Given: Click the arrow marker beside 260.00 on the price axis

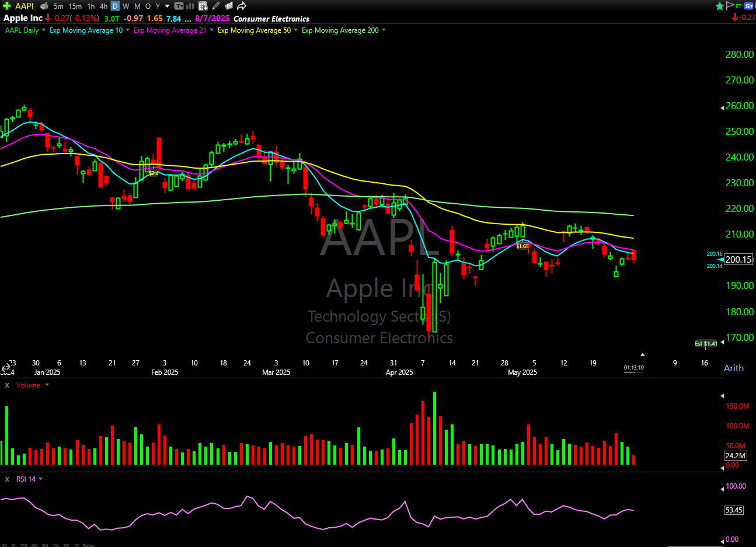Looking at the screenshot, I should (x=722, y=107).
